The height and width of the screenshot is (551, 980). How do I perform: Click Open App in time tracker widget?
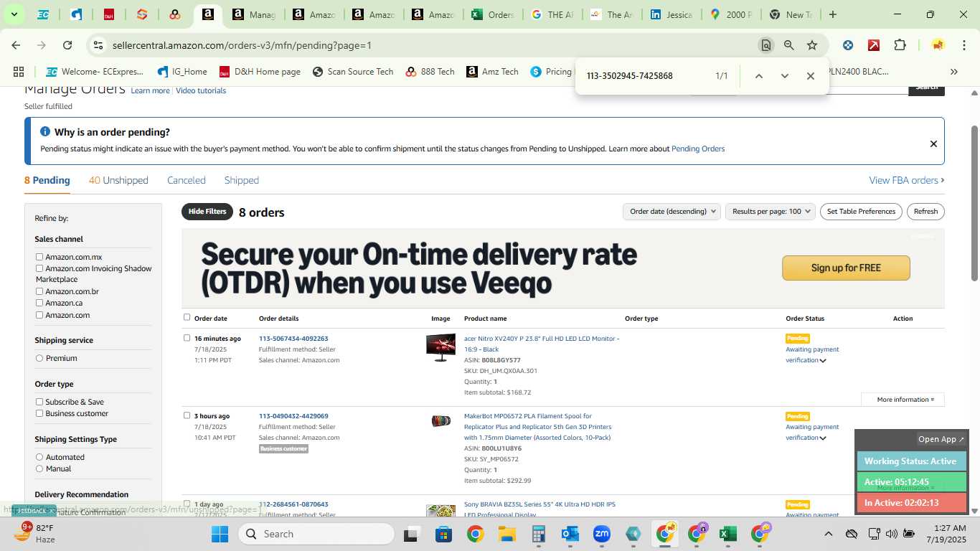941,439
